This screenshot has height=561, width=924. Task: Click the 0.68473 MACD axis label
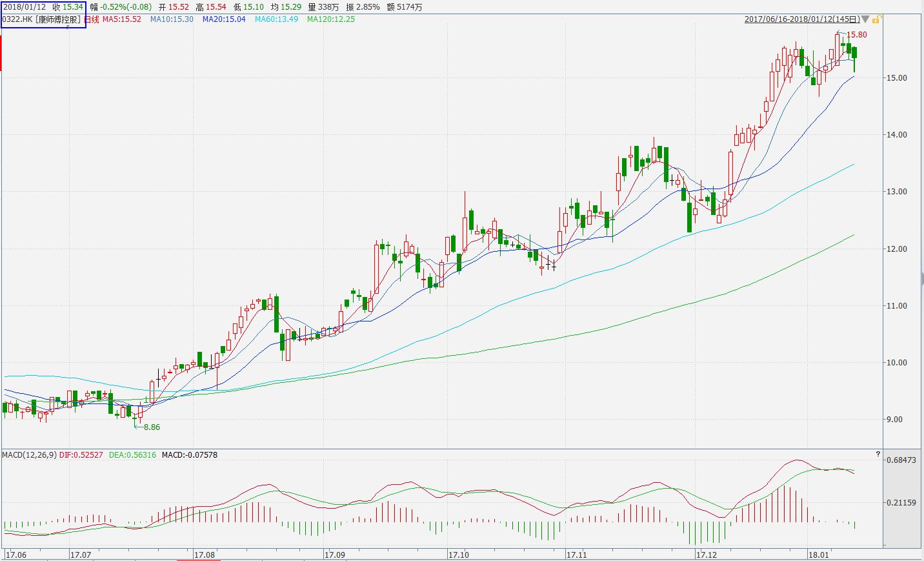pyautogui.click(x=901, y=460)
